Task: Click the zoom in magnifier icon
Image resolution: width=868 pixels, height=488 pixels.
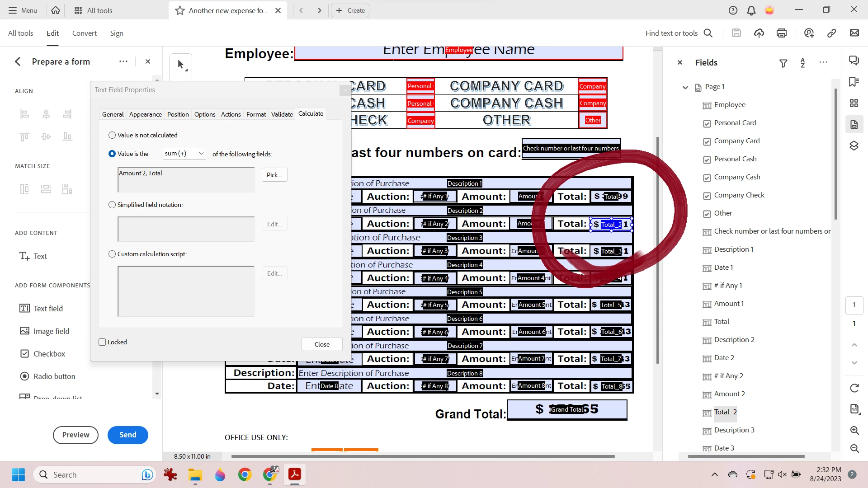Action: point(854,430)
